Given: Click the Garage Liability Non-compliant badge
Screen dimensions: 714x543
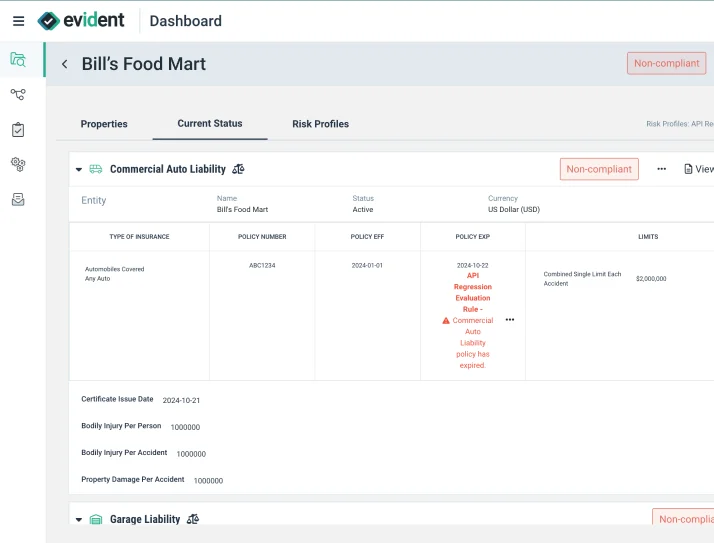Looking at the screenshot, I should pos(683,518).
